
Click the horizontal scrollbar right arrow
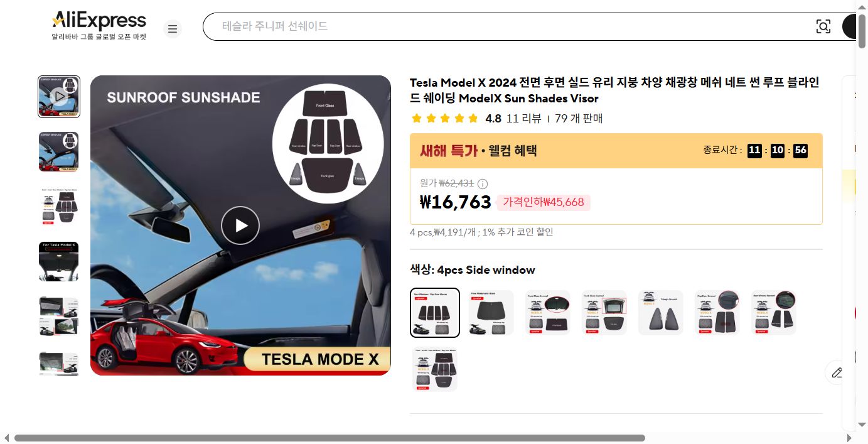pos(849,438)
